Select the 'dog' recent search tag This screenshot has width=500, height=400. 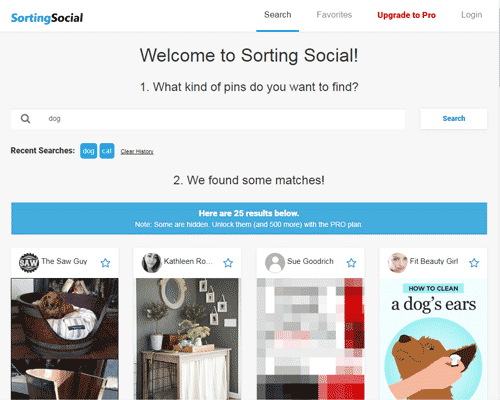(x=88, y=151)
